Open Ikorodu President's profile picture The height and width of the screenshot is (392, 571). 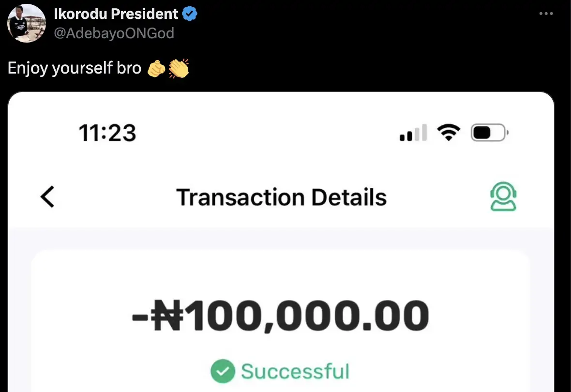point(27,23)
